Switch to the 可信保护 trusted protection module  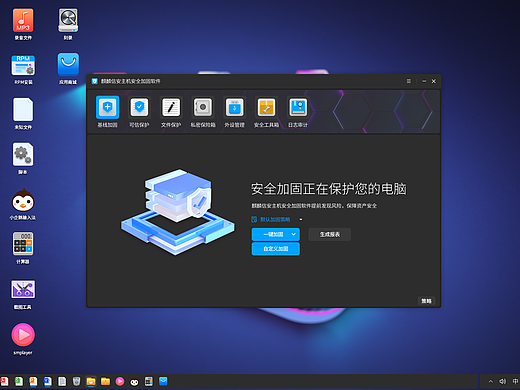coord(139,111)
